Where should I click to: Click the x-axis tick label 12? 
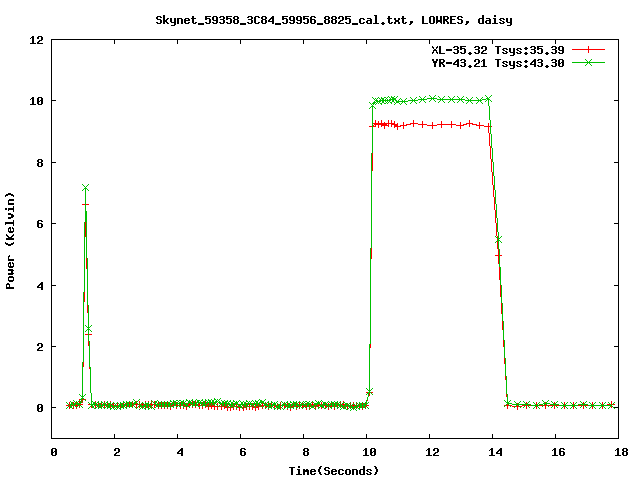click(x=432, y=452)
